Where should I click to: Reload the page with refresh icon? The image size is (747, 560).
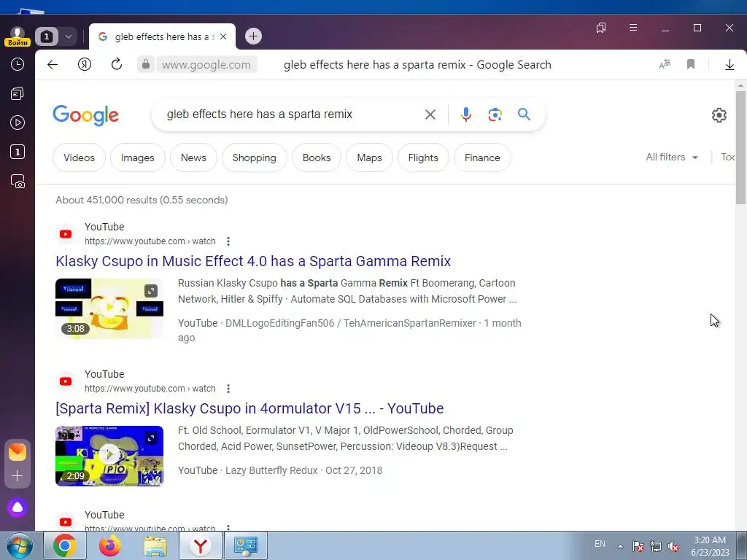point(117,64)
